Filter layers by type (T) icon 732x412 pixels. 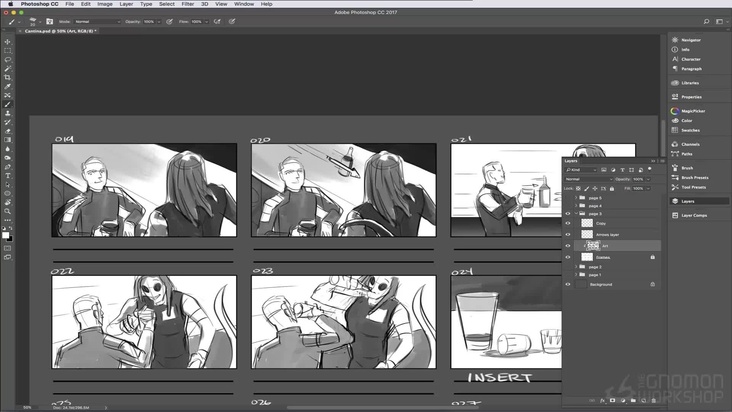pyautogui.click(x=622, y=170)
